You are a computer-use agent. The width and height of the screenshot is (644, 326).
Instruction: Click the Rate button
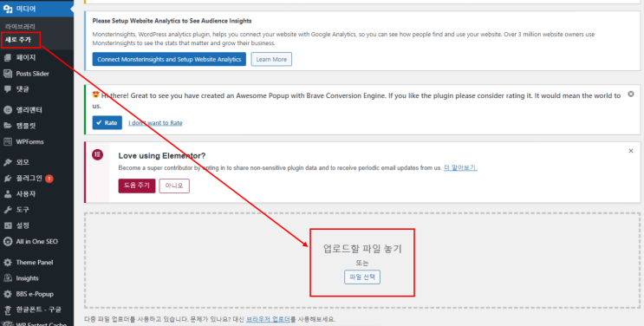(107, 122)
